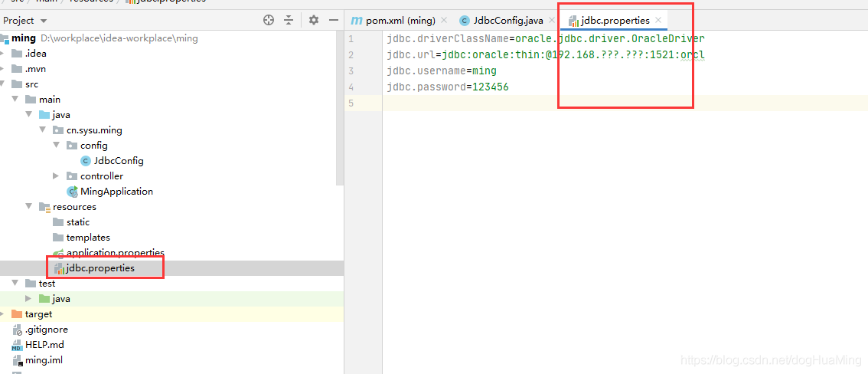The height and width of the screenshot is (374, 868).
Task: Click the ming.iml module file icon
Action: pos(17,360)
